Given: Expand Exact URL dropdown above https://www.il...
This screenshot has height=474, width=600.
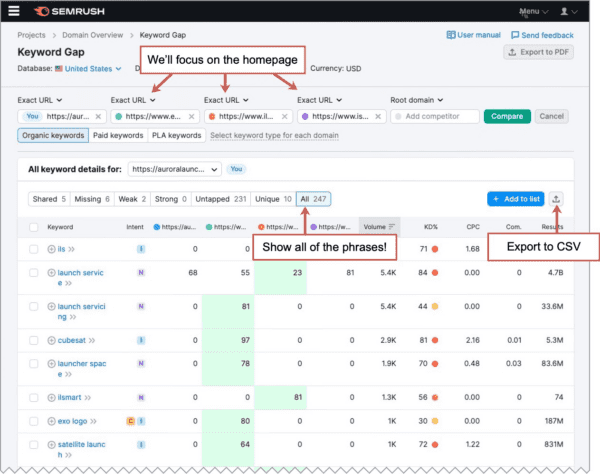Looking at the screenshot, I should pos(226,100).
